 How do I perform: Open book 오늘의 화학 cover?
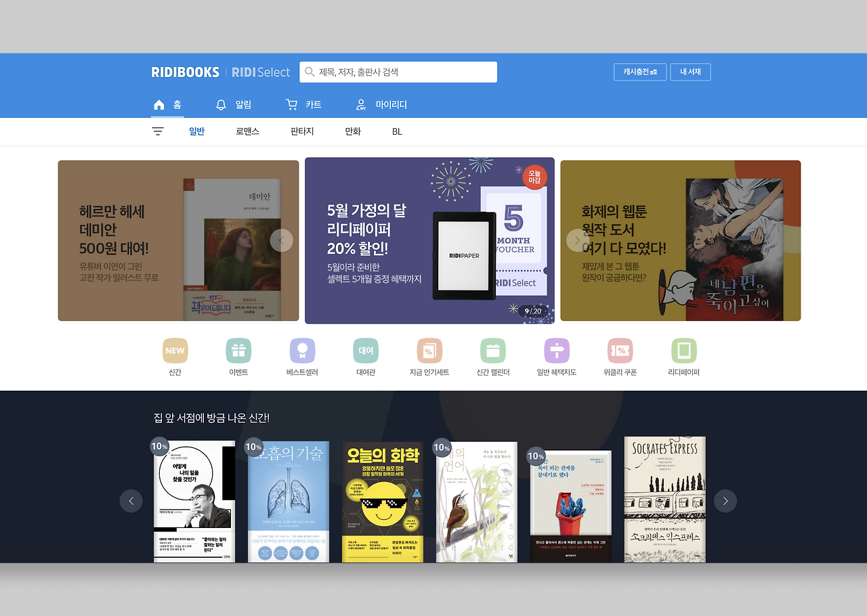[383, 502]
